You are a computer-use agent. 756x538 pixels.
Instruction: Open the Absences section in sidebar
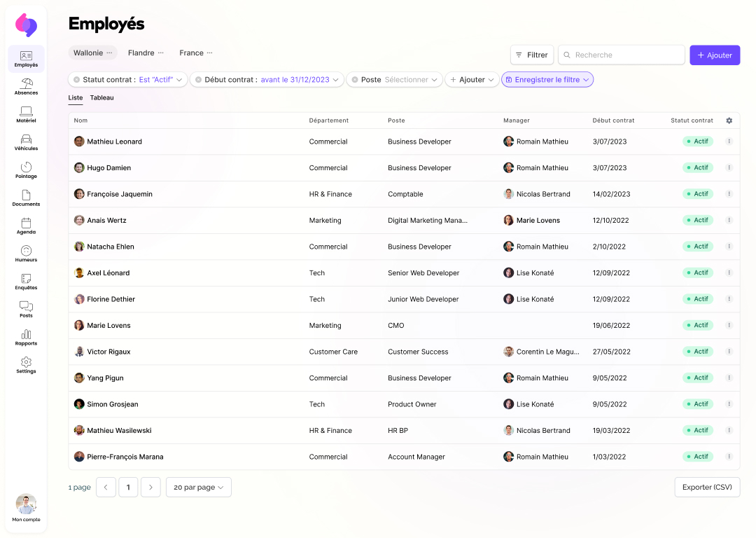[x=26, y=87]
